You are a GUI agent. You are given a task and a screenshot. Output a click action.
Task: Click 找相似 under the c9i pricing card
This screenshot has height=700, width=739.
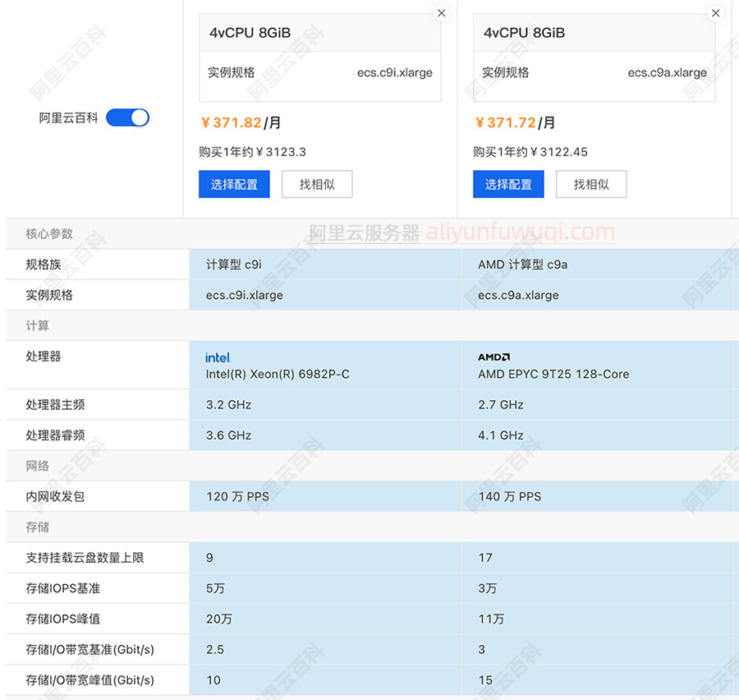pyautogui.click(x=317, y=184)
